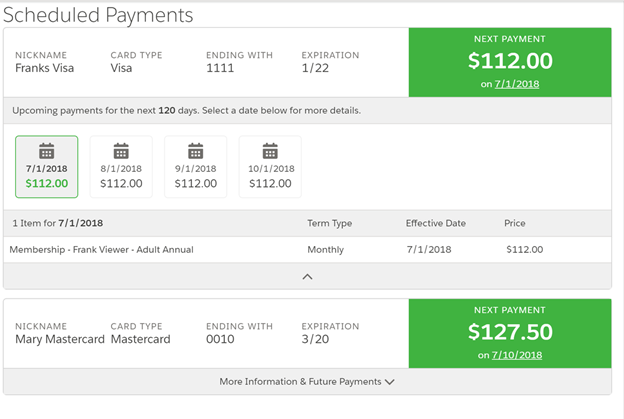Open the 7/10/2018 next payment date link
Viewport: 624px width, 419px height.
[x=517, y=355]
